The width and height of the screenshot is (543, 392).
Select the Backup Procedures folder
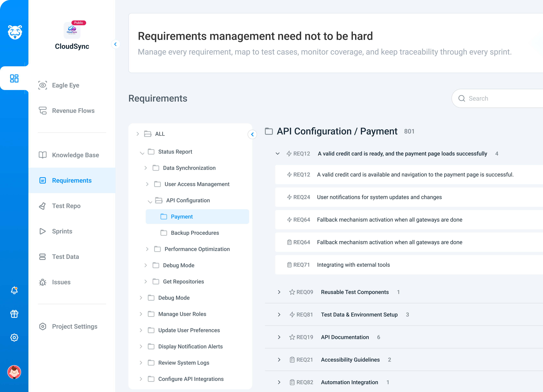click(195, 233)
